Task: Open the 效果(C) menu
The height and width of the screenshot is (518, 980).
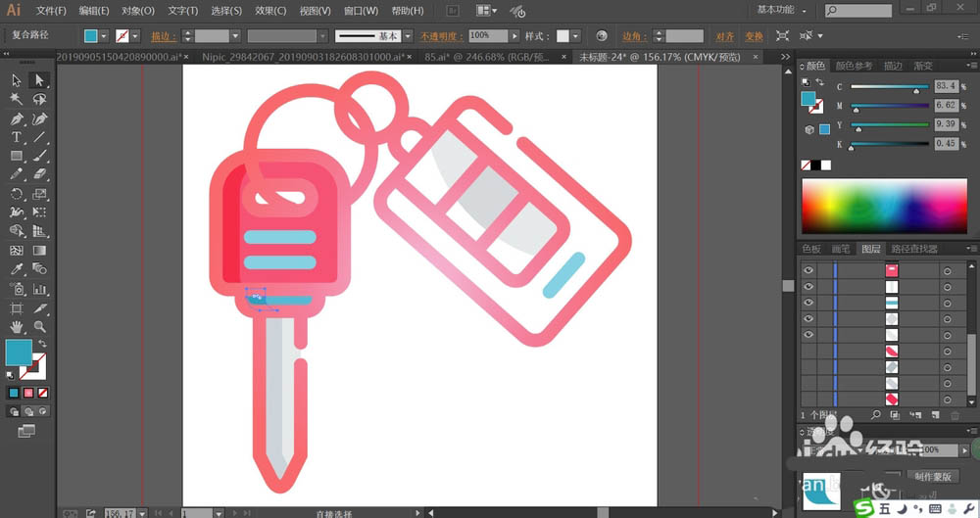Action: [270, 11]
